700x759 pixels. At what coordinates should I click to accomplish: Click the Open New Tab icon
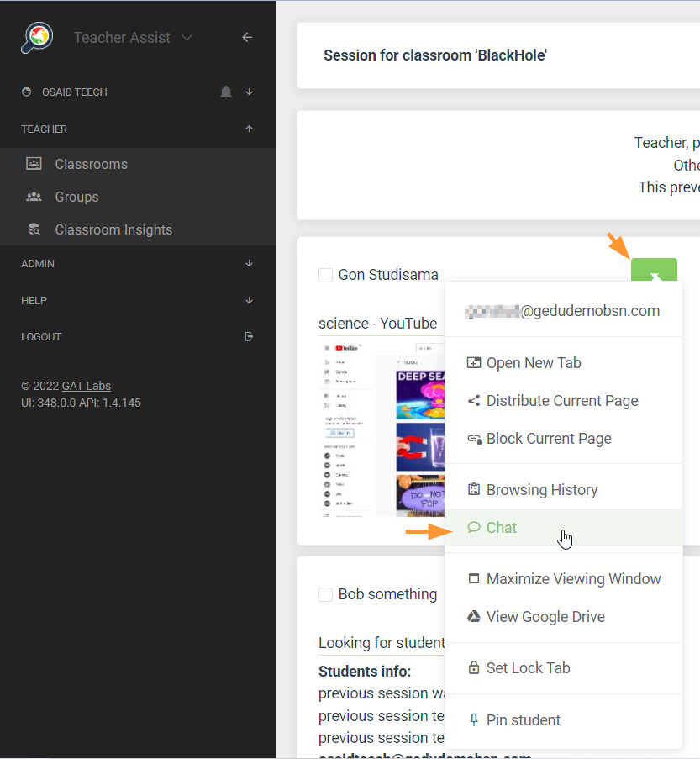[473, 362]
